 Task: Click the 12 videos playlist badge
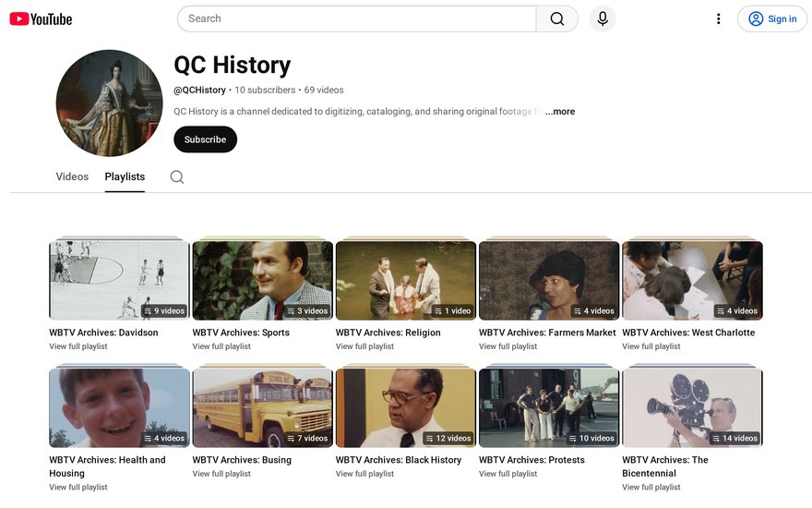[x=448, y=439]
